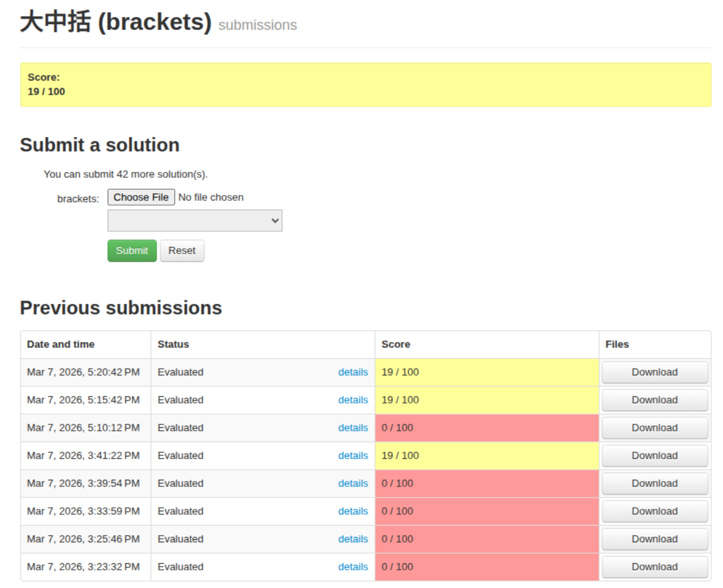The image size is (723, 588).
Task: Download the 3:41:22 PM submission file
Action: 654,456
